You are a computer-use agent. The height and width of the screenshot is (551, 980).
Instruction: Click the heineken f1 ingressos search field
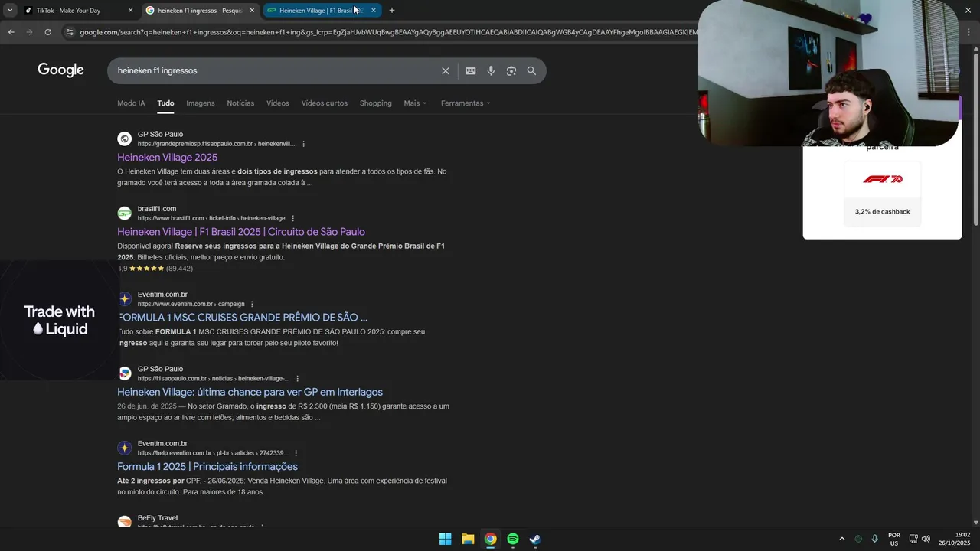coord(276,71)
